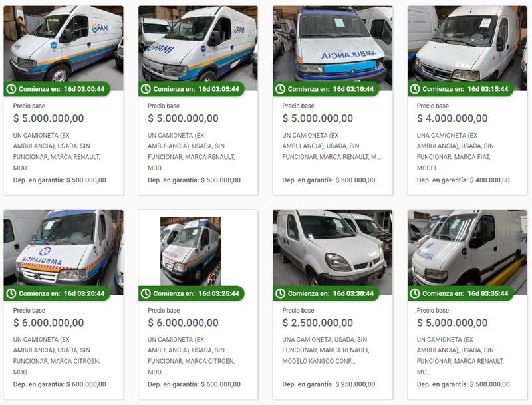Click the clock icon on the 16d 03:00:44 badge
Screen dimensions: 532x405
[11, 89]
